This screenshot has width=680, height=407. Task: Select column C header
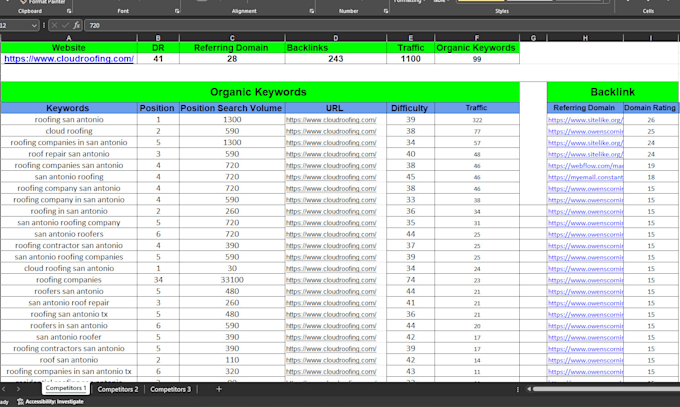[232, 38]
